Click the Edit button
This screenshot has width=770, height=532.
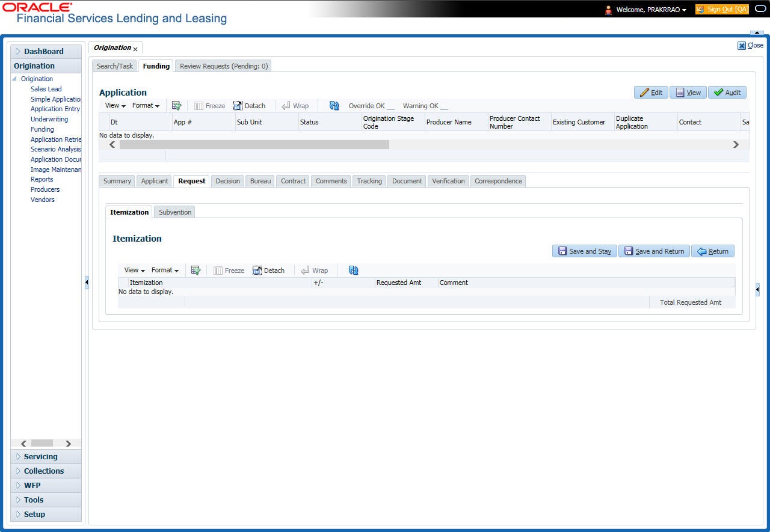651,93
